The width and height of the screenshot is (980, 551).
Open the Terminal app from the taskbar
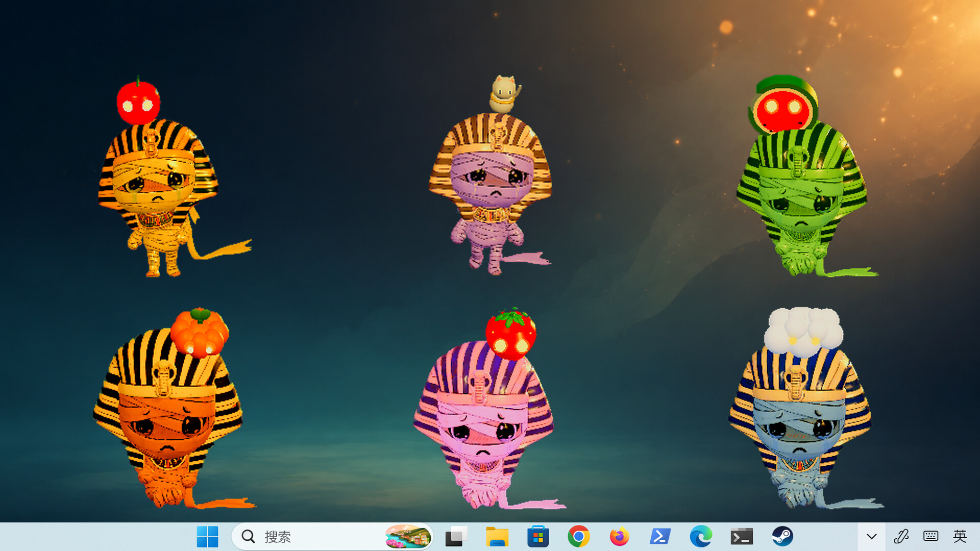point(742,537)
